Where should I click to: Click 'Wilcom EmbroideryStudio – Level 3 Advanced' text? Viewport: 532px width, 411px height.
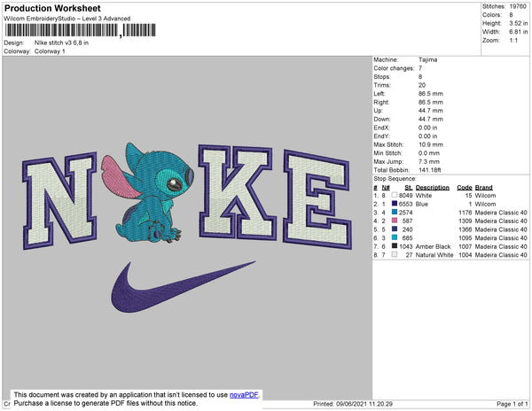(x=67, y=19)
